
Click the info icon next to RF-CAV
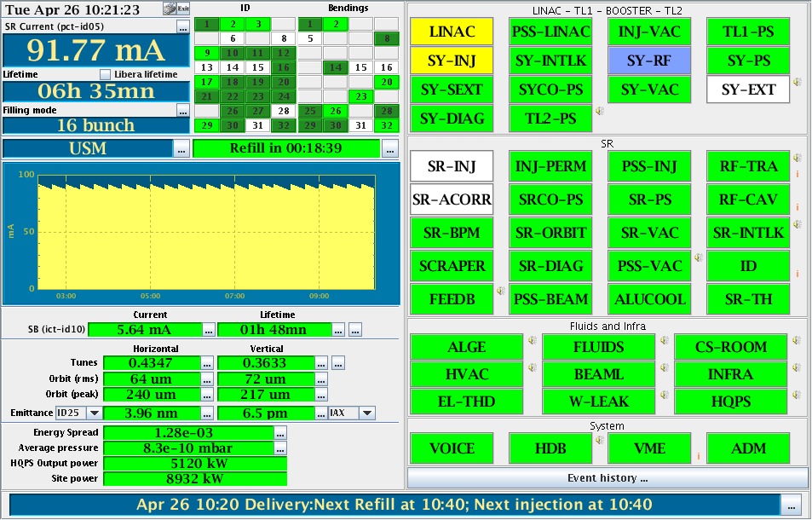pos(797,207)
